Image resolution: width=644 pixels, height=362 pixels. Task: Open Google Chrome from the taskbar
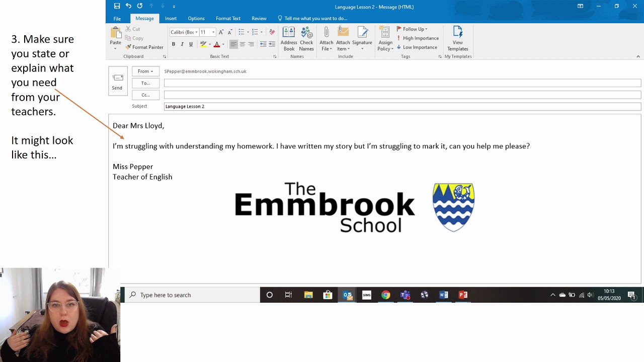tap(385, 295)
